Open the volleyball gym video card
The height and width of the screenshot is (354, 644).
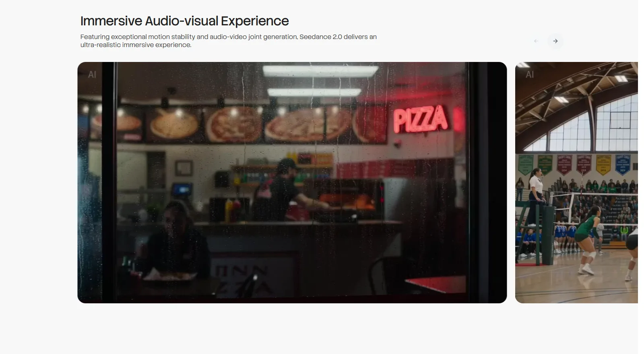[x=576, y=183]
